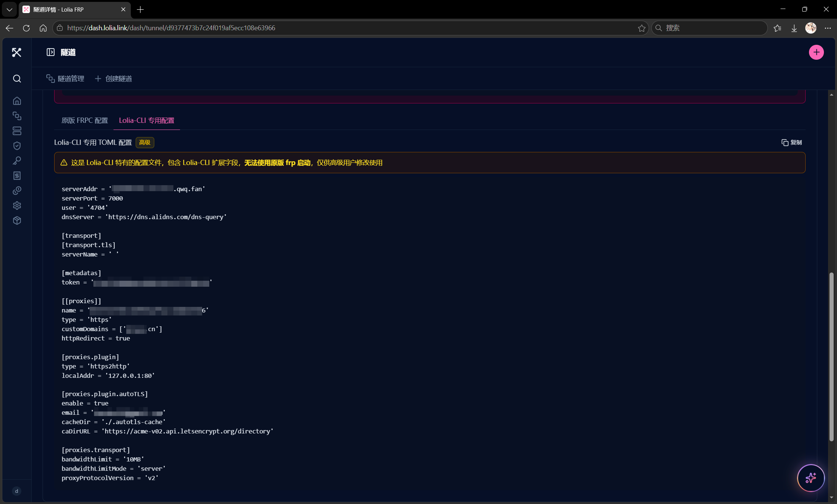This screenshot has height=504, width=837.
Task: Open 创建隧道 navigation item
Action: click(x=113, y=78)
